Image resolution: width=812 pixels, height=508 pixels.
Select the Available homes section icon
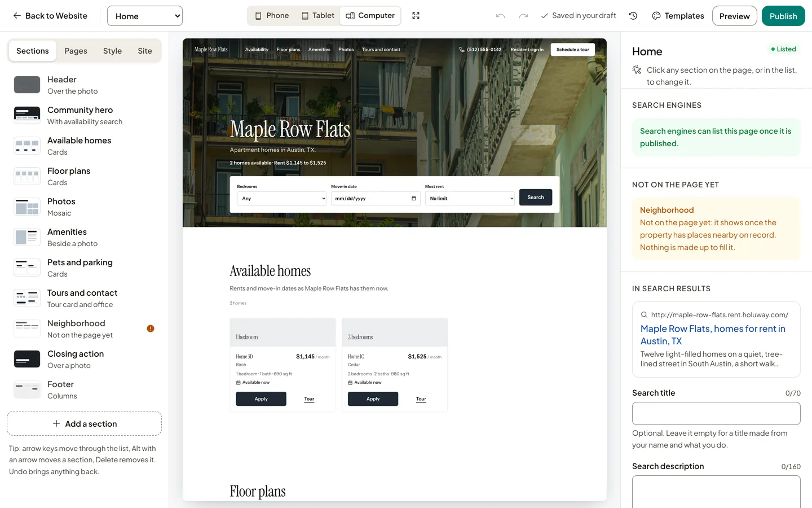click(27, 146)
